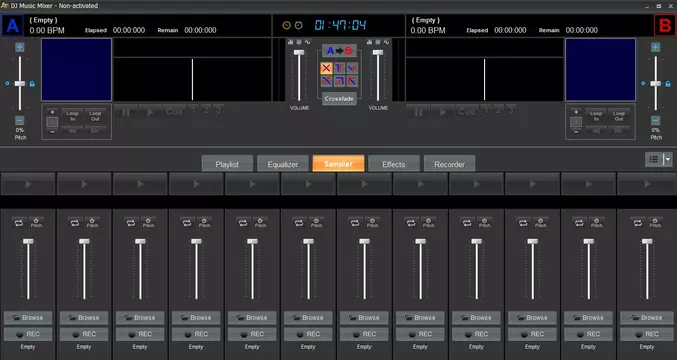Play the first sampler slot
This screenshot has width=677, height=360.
[x=28, y=184]
